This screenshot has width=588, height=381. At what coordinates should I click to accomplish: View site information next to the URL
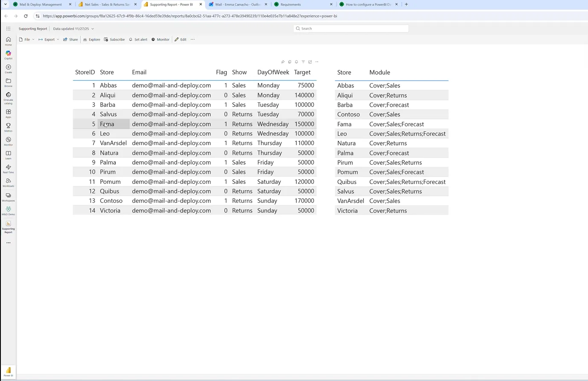click(38, 16)
